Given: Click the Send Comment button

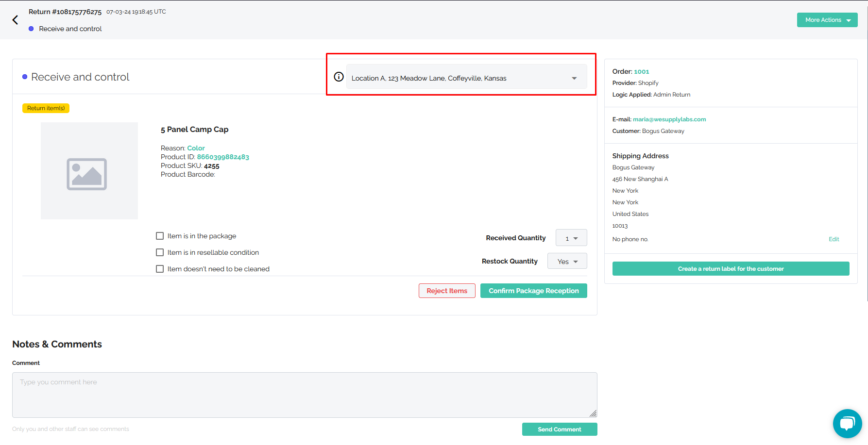Looking at the screenshot, I should (560, 429).
